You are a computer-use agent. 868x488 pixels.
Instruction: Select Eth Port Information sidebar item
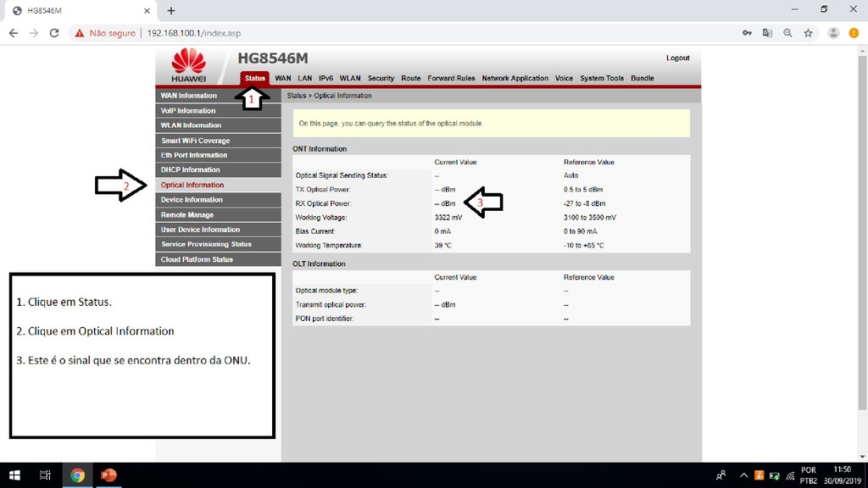click(218, 156)
